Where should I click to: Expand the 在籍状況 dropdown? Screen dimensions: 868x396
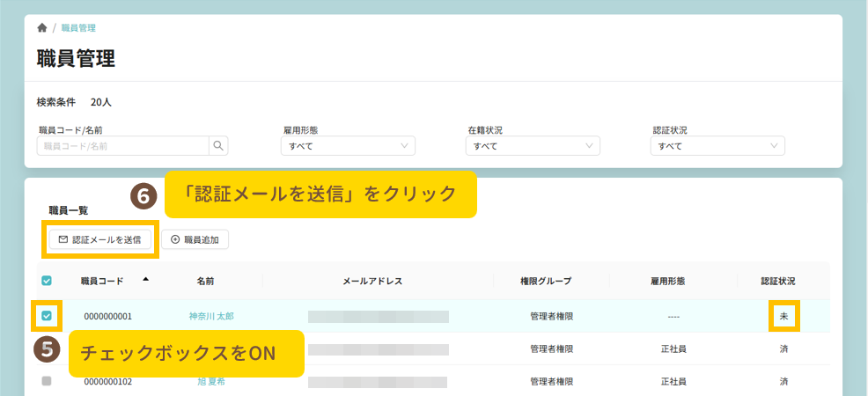(533, 146)
